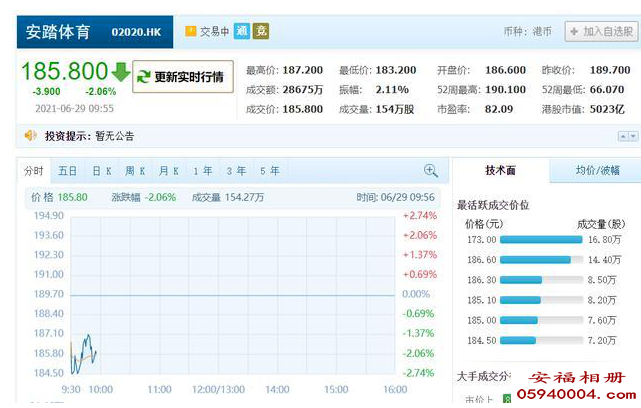The width and height of the screenshot is (641, 408).
Task: Click the 10:00 time axis label
Action: [101, 390]
